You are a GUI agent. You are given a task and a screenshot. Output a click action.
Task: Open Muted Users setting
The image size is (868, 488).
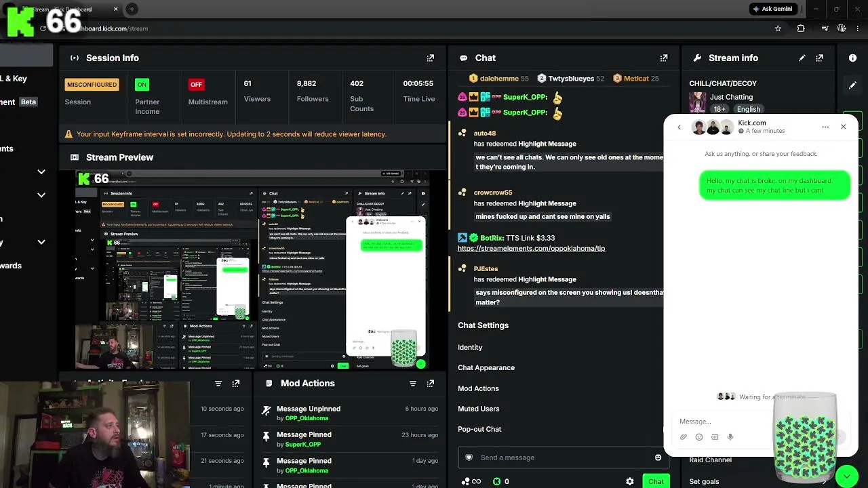click(x=479, y=409)
